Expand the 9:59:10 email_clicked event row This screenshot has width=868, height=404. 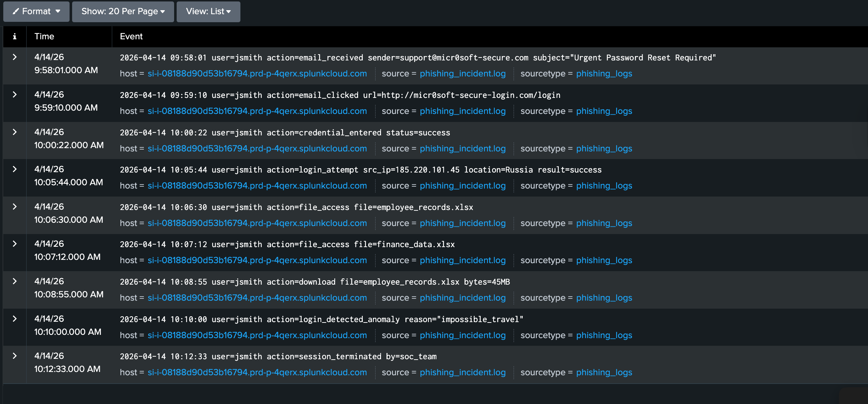pos(15,95)
